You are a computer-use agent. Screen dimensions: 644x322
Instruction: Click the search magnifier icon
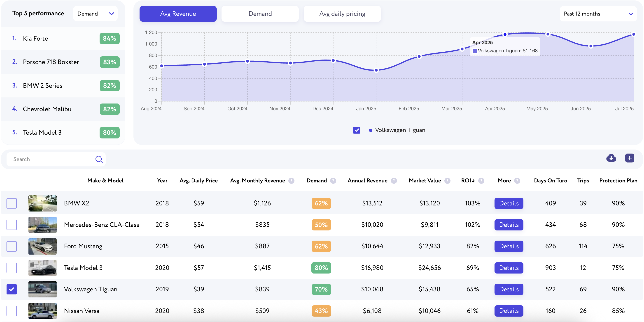[x=99, y=159]
